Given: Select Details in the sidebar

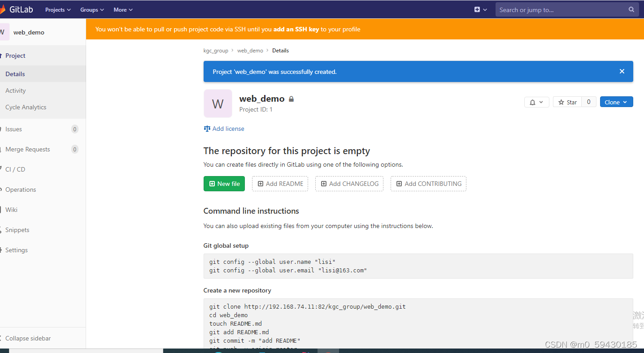Looking at the screenshot, I should coord(43,74).
